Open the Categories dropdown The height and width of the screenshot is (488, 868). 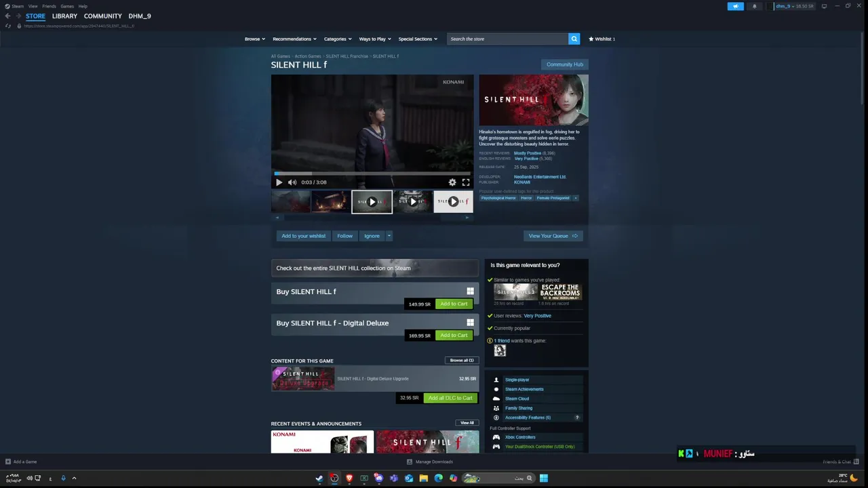338,39
